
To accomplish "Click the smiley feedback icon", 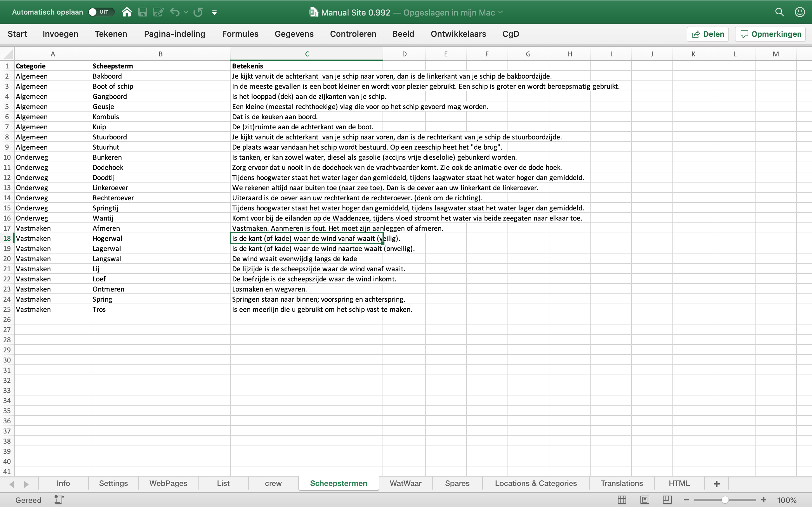I will coord(800,12).
